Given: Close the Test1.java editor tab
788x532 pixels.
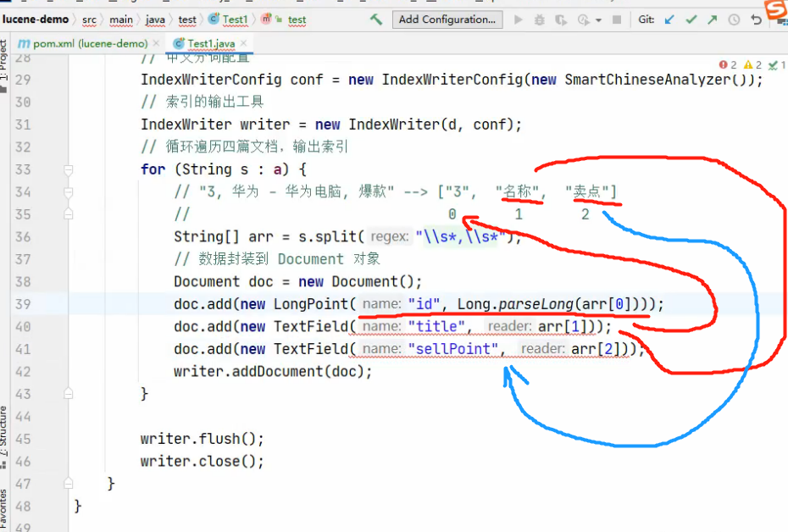Looking at the screenshot, I should [x=244, y=44].
